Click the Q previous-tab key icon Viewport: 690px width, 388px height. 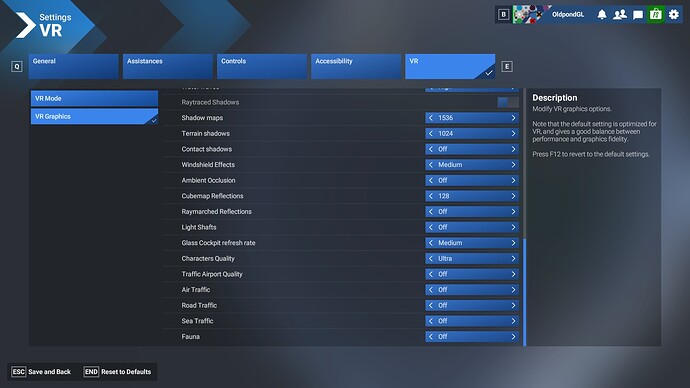[x=17, y=66]
